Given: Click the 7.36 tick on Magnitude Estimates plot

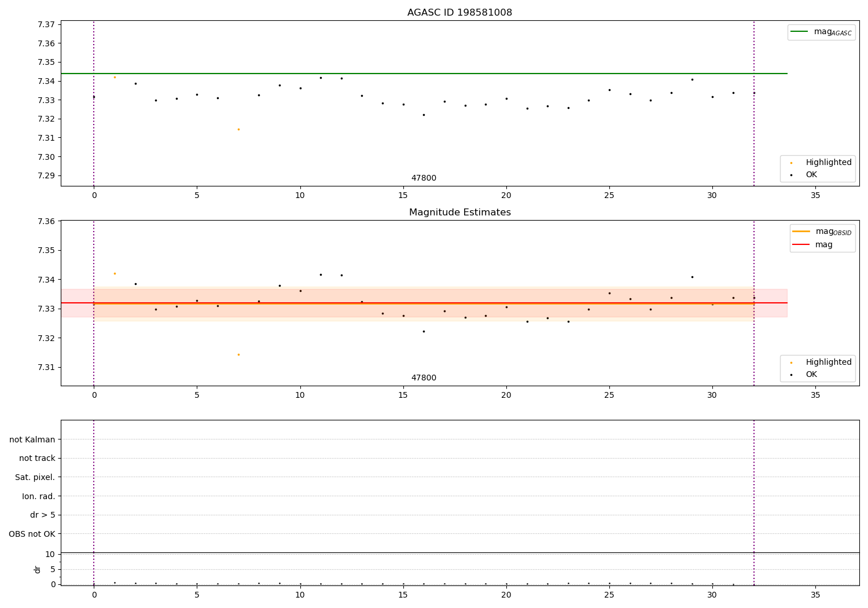Looking at the screenshot, I should (x=46, y=221).
